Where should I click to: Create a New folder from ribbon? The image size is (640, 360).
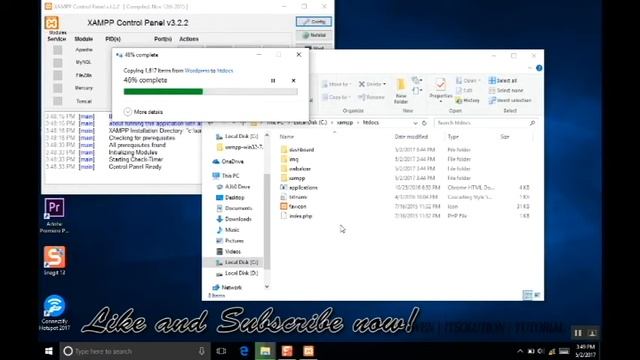pyautogui.click(x=401, y=91)
